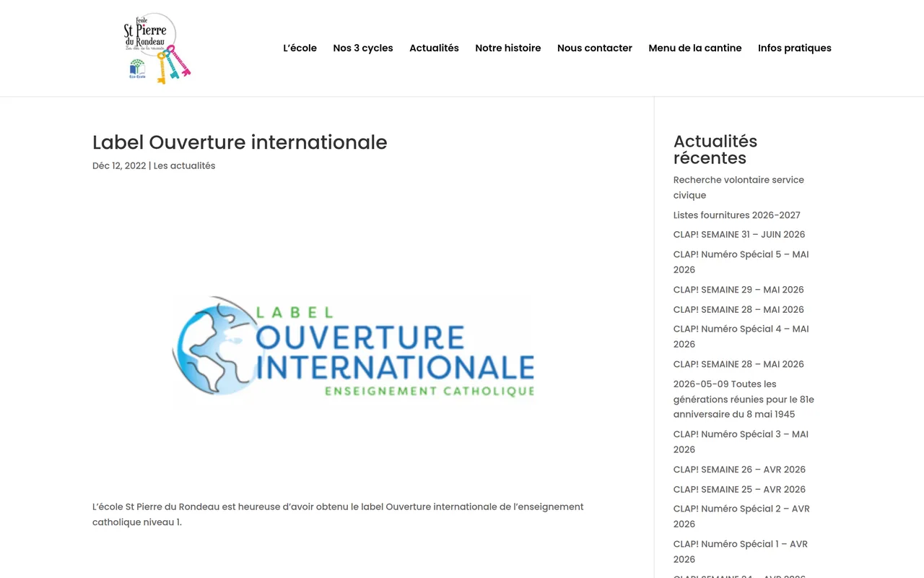Click the Déc 12, 2022 date text
This screenshot has height=578, width=924.
(119, 165)
